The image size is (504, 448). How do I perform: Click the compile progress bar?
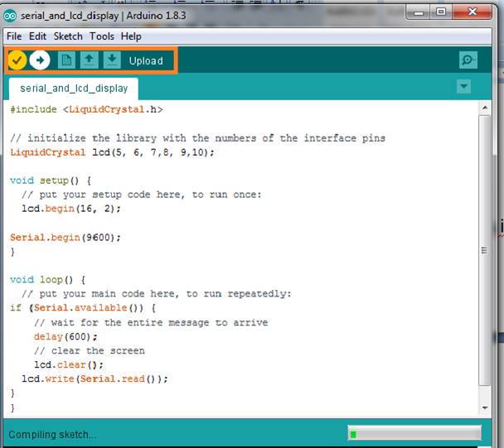click(414, 434)
